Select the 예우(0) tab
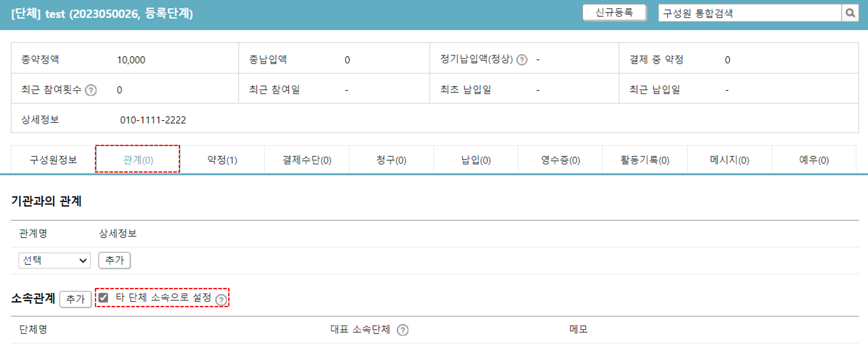 tap(814, 160)
